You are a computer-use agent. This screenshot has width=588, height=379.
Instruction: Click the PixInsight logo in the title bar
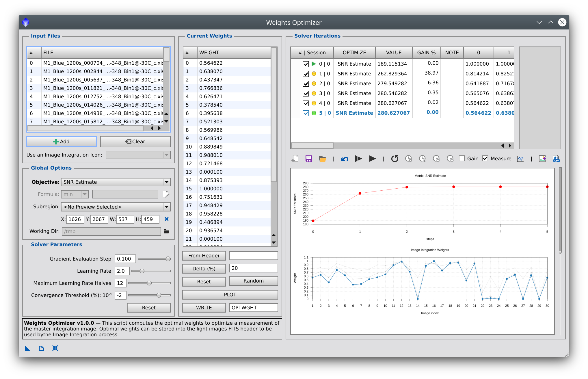26,22
